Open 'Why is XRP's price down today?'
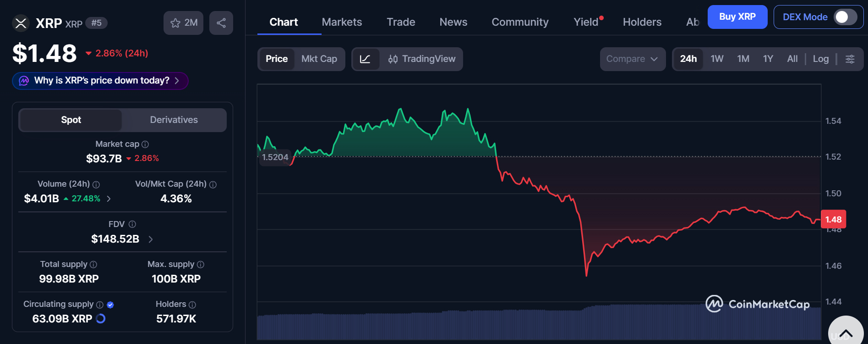868x344 pixels. (100, 81)
